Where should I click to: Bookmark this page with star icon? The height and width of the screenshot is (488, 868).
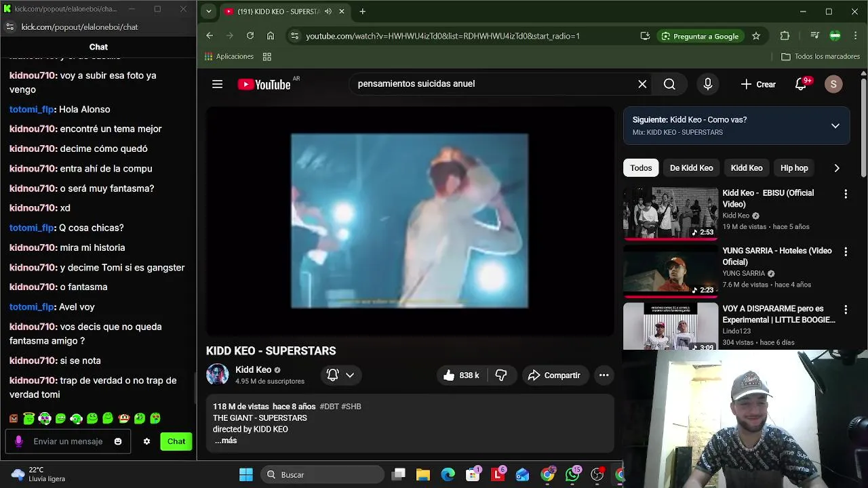(x=756, y=36)
